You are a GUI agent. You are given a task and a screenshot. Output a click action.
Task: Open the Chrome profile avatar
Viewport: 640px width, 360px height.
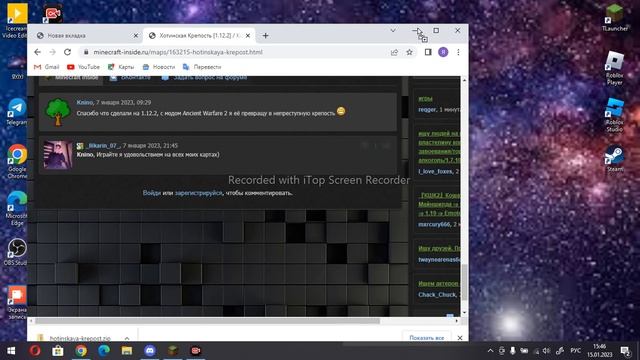tap(443, 52)
